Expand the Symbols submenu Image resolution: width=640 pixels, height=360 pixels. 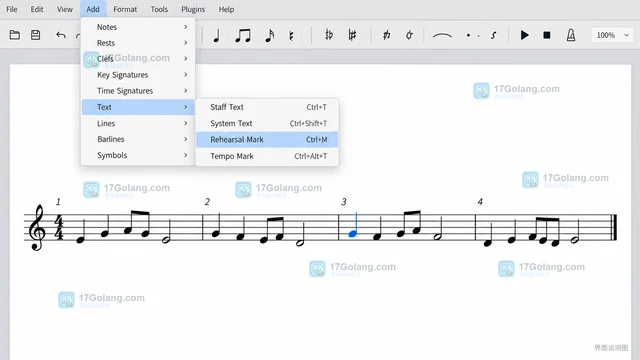click(138, 155)
